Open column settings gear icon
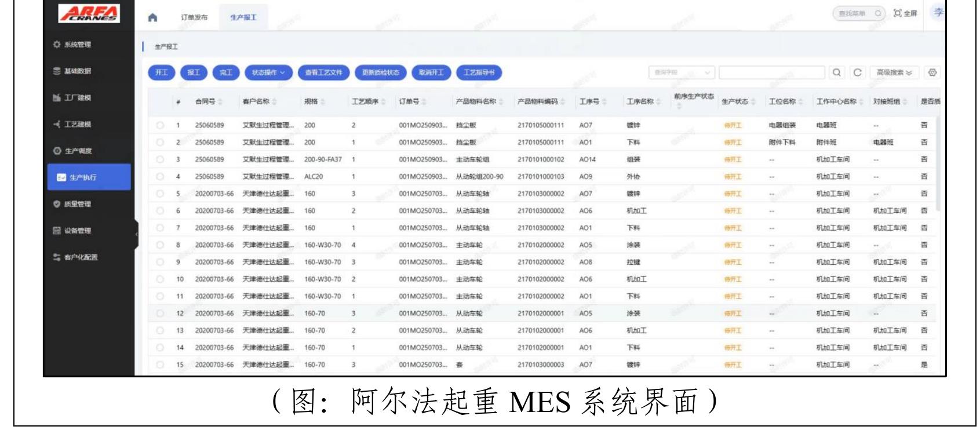 point(932,72)
